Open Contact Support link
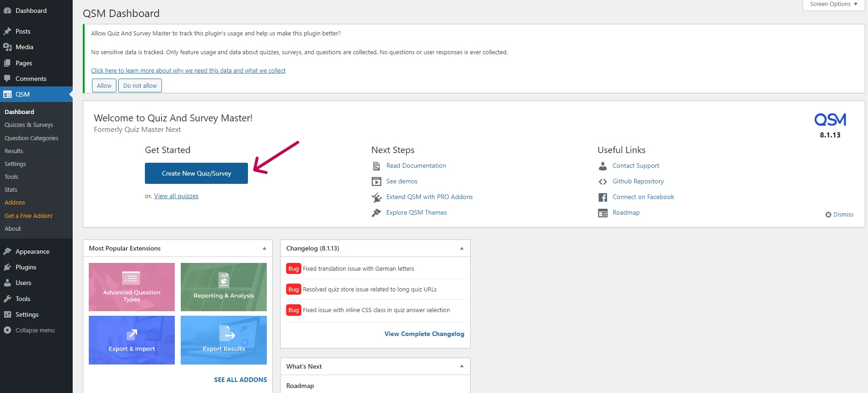 [636, 166]
